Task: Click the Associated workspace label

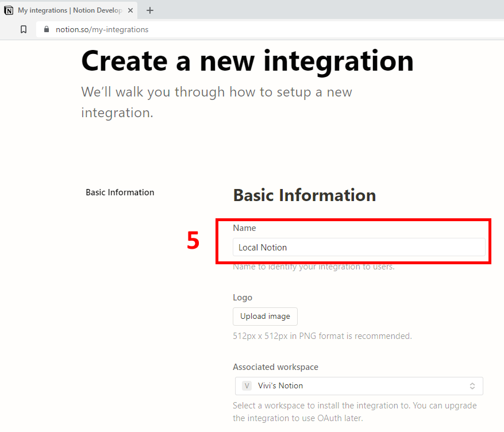Action: pyautogui.click(x=275, y=367)
